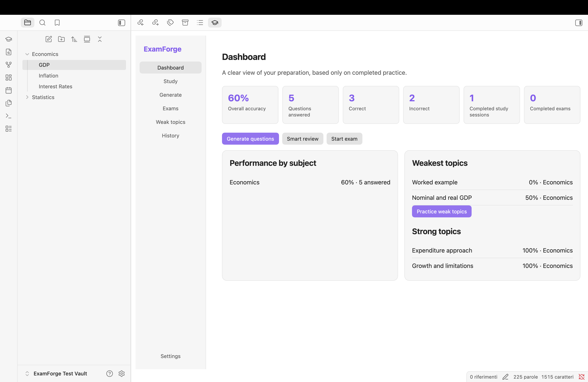Open vault settings gear icon
The width and height of the screenshot is (588, 382).
122,374
